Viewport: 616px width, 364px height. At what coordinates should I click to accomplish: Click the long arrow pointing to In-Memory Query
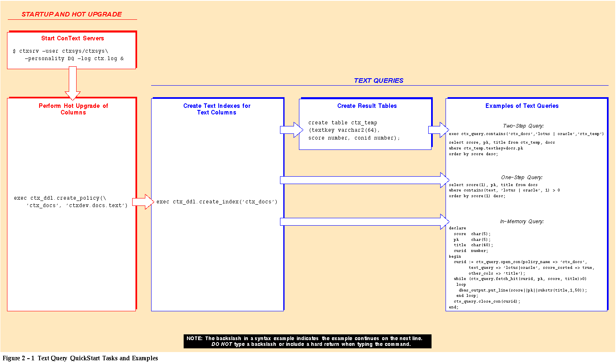364,222
